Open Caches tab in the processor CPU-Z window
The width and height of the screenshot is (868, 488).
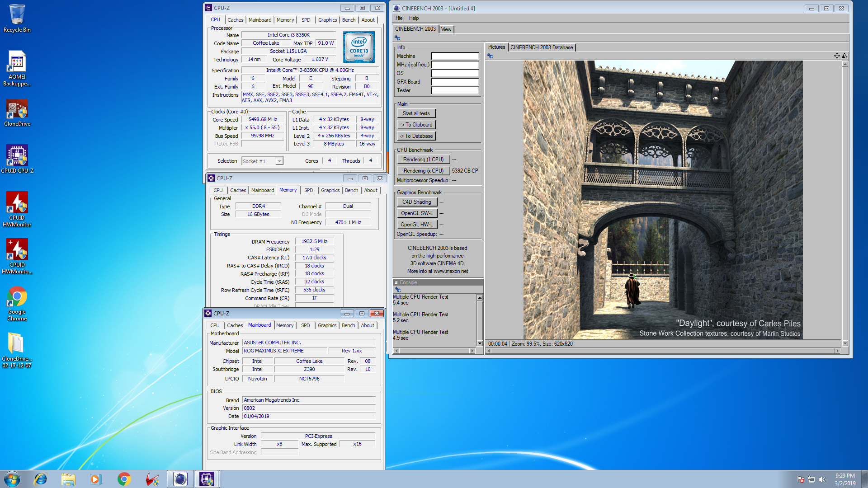(235, 20)
